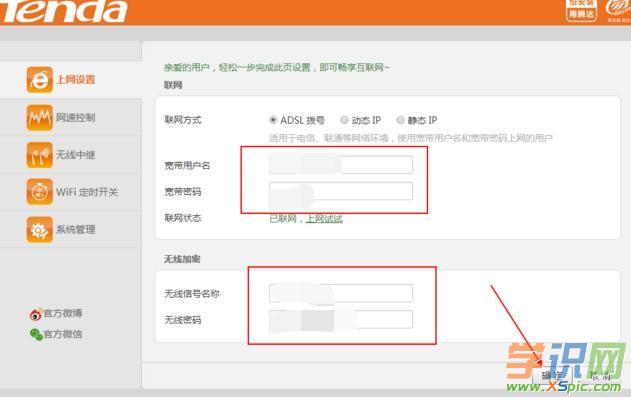Focus the 宽带用户名 input field

(341, 165)
